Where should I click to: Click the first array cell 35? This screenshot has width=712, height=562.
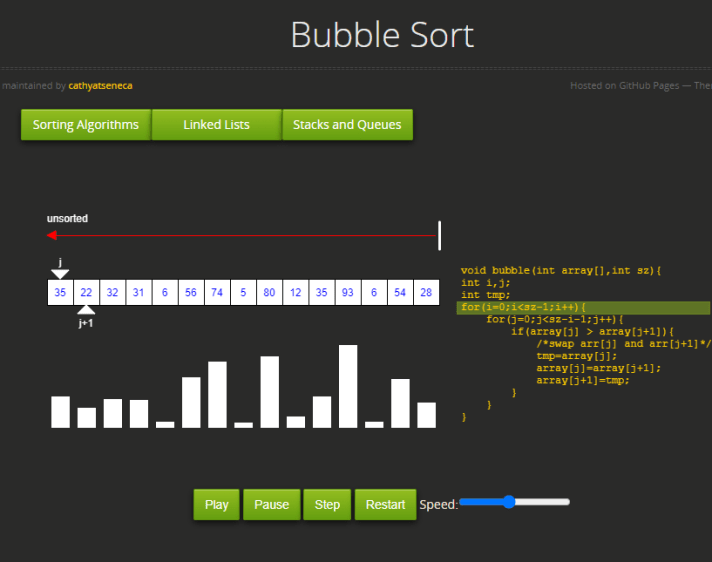[60, 292]
